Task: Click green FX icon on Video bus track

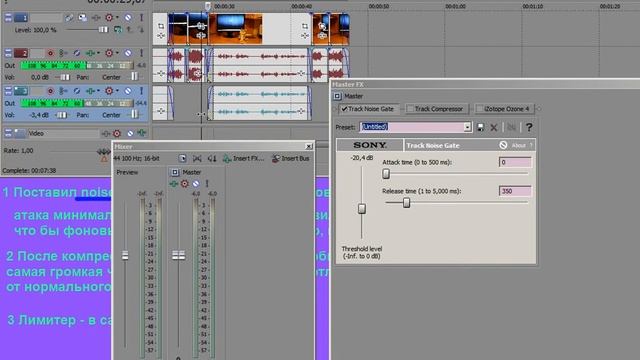Action: (142, 133)
